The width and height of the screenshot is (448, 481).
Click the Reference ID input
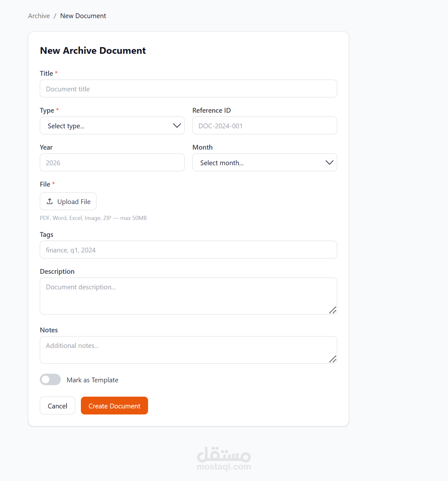(265, 125)
